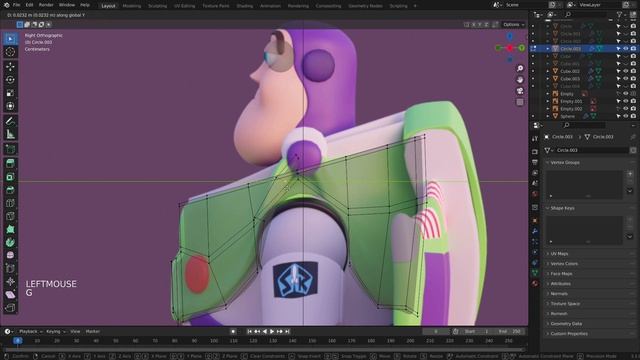
Task: Click the viewport zoom magnifier icon
Action: pyautogui.click(x=520, y=69)
